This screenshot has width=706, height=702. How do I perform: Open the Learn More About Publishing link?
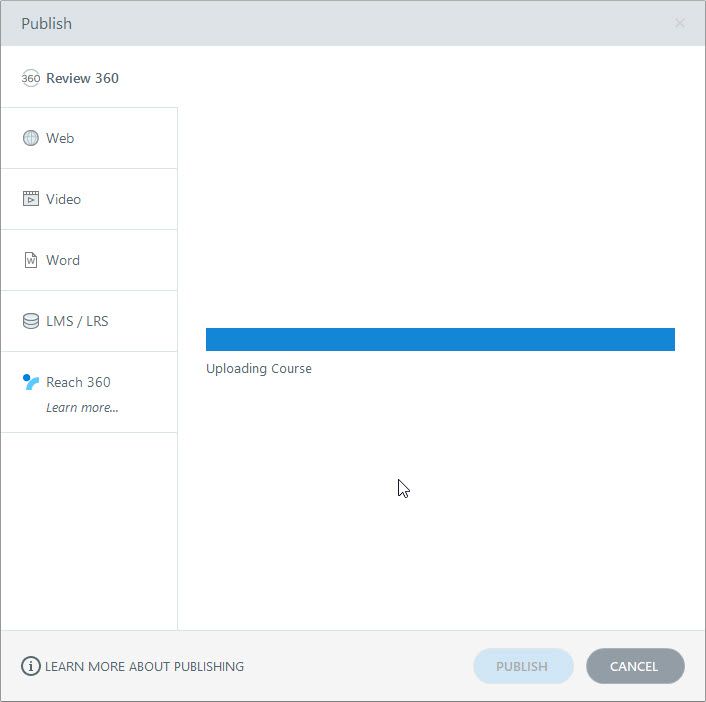(144, 666)
